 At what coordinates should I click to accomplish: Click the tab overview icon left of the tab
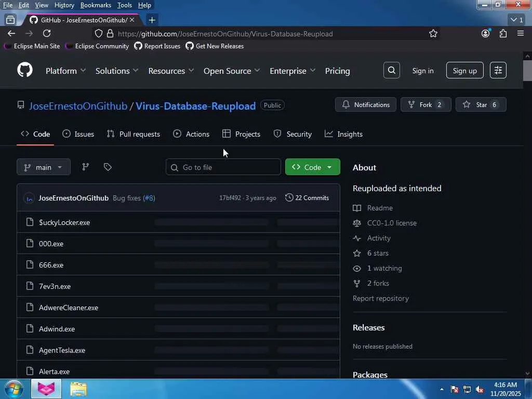click(x=10, y=20)
